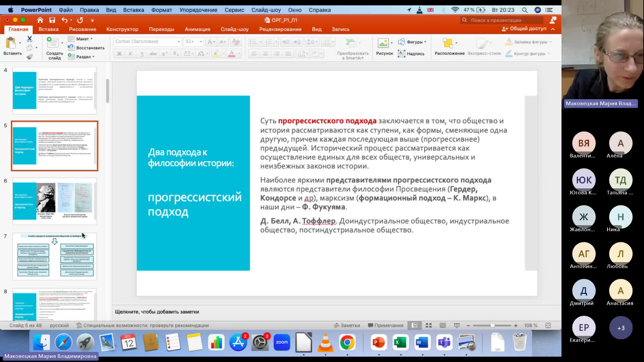Open the Анимация tab
The width and height of the screenshot is (644, 362).
click(198, 29)
